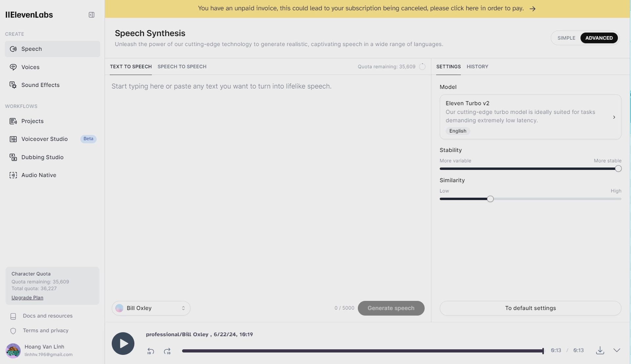Collapse the audio player with chevron
Viewport: 631px width, 364px height.
pos(617,350)
